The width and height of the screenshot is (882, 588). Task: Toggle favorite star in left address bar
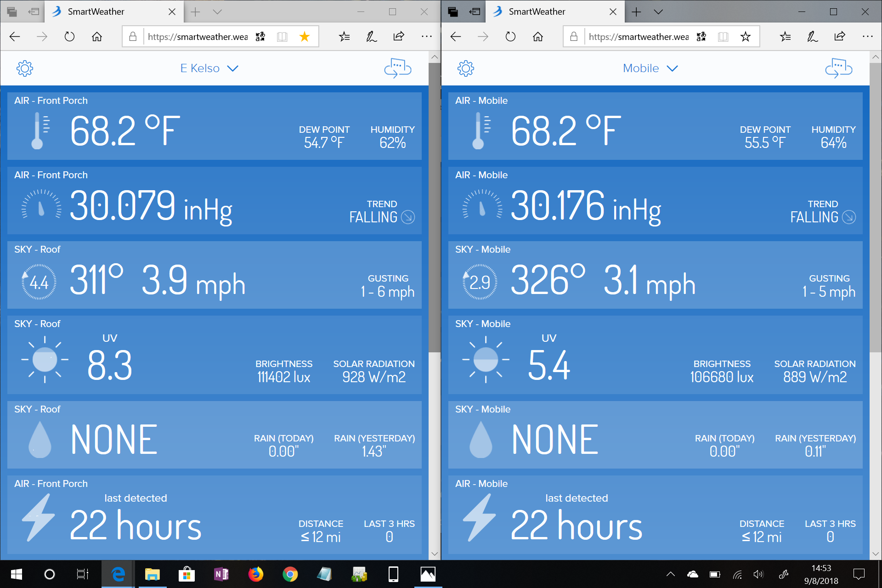[304, 37]
